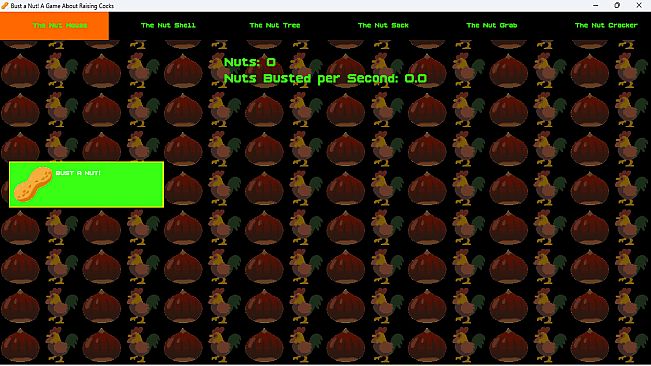Click the peanut icon in green button
The width and height of the screenshot is (651, 366).
(x=33, y=184)
